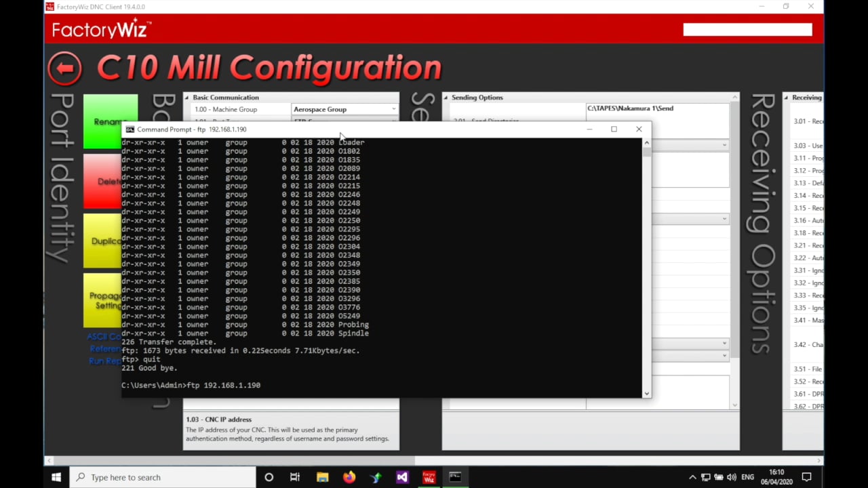Collapse the Basic Communication section

pos(187,98)
